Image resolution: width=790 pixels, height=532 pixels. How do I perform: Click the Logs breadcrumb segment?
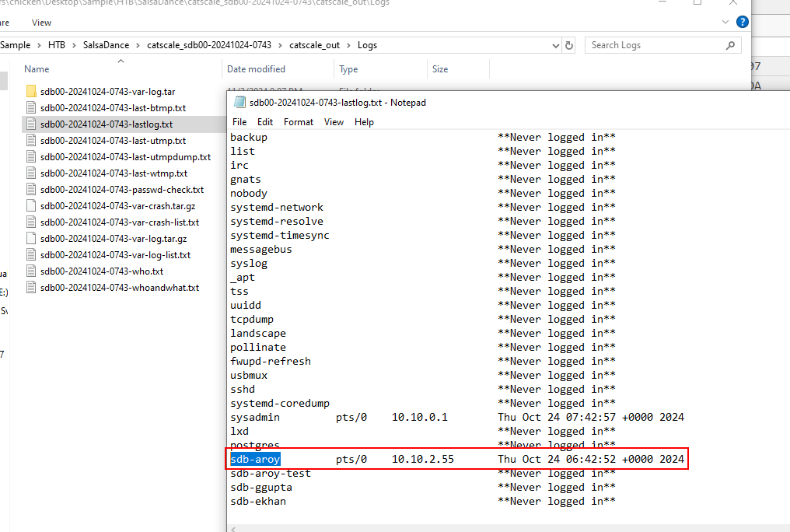pos(367,45)
